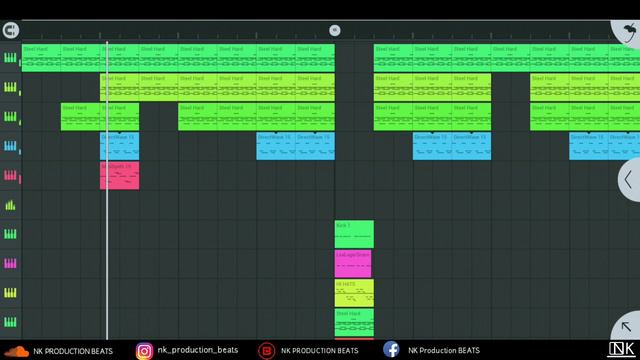This screenshot has width=640, height=360.
Task: Open the FL Studio fruit logo menu
Action: click(629, 32)
